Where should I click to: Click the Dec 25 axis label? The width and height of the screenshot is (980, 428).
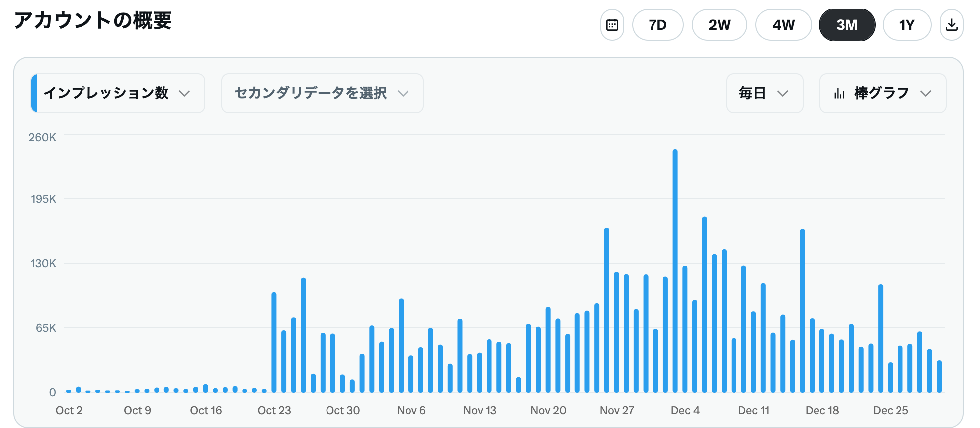tap(891, 410)
